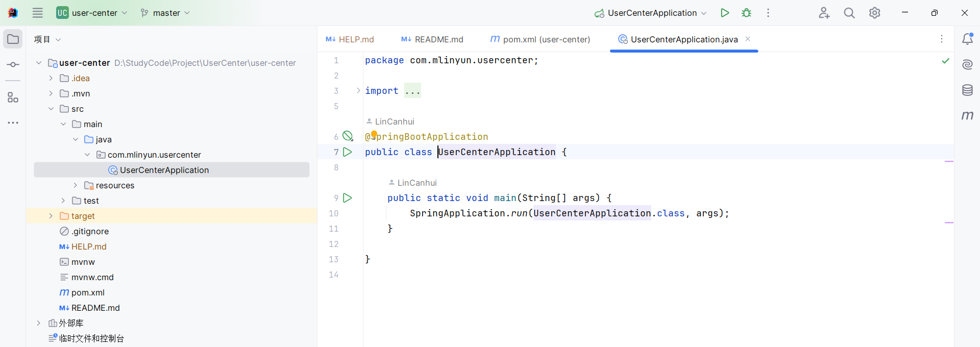The image size is (980, 347).
Task: Toggle the Project tool window folder button
Action: pyautogui.click(x=13, y=39)
